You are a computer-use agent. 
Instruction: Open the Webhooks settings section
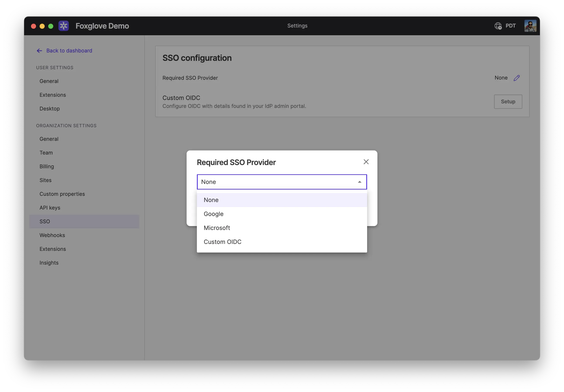(x=52, y=235)
